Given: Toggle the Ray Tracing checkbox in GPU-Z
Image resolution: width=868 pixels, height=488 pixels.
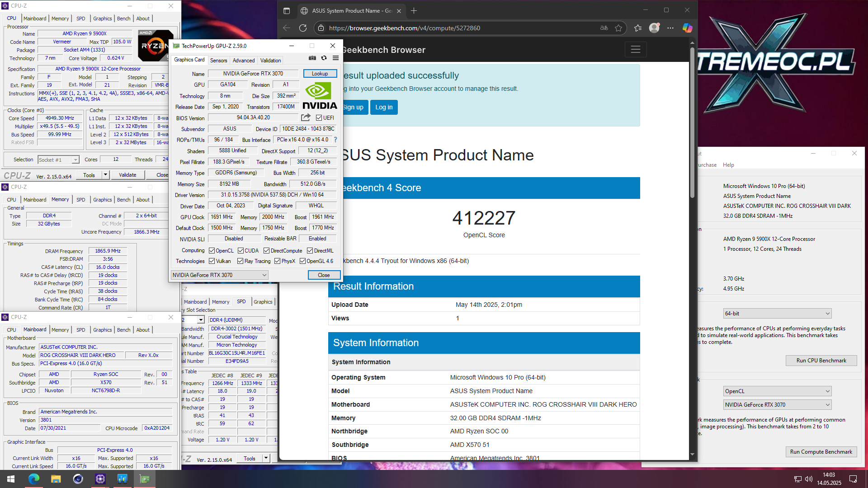Looking at the screenshot, I should [x=241, y=261].
